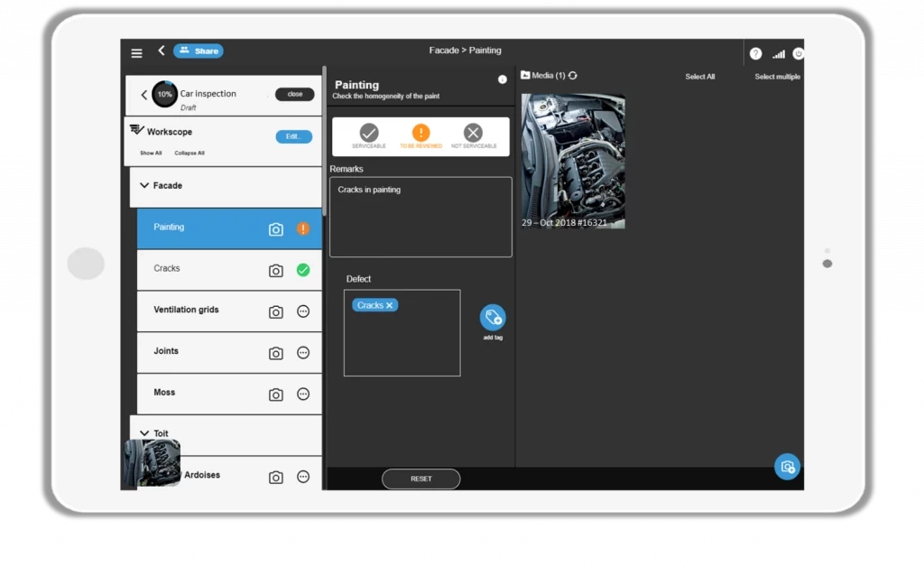Remove the Cracks defect tag
Screen dimensions: 924x576
[x=390, y=305]
